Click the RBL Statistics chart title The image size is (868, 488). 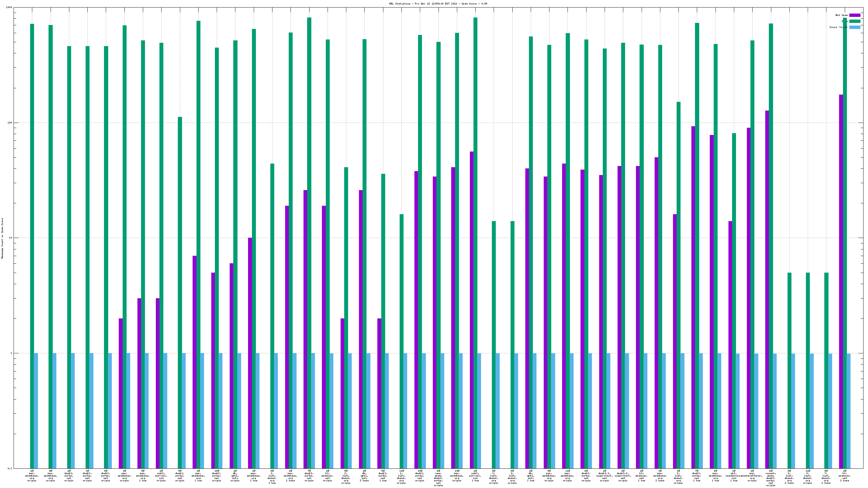pyautogui.click(x=438, y=4)
